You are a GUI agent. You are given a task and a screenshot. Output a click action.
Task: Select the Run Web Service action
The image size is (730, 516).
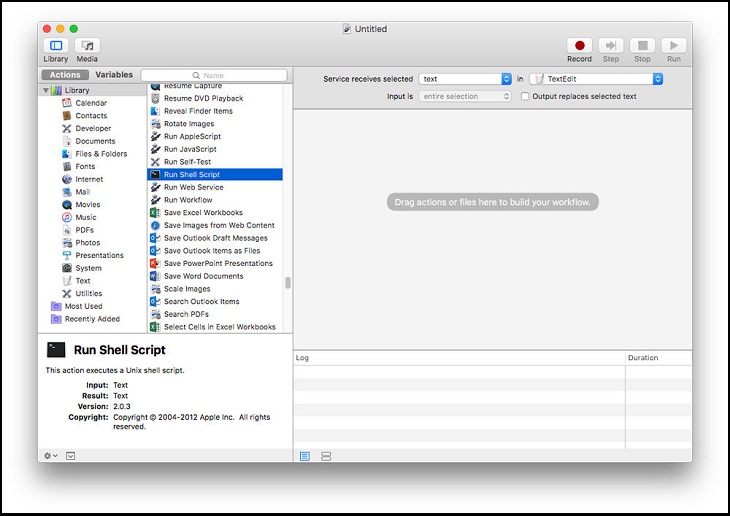pos(215,187)
